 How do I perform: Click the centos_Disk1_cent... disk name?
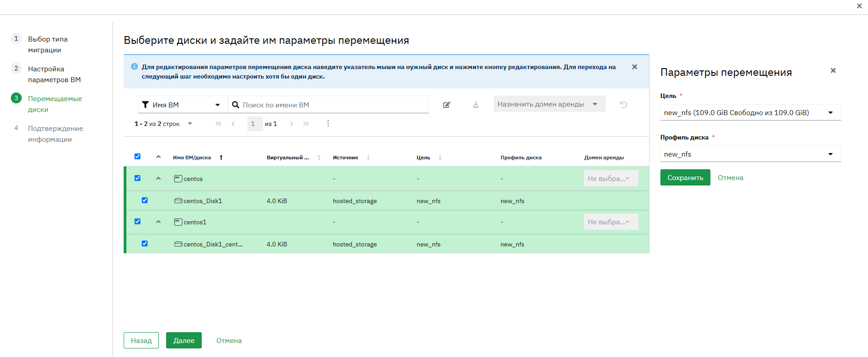(213, 244)
